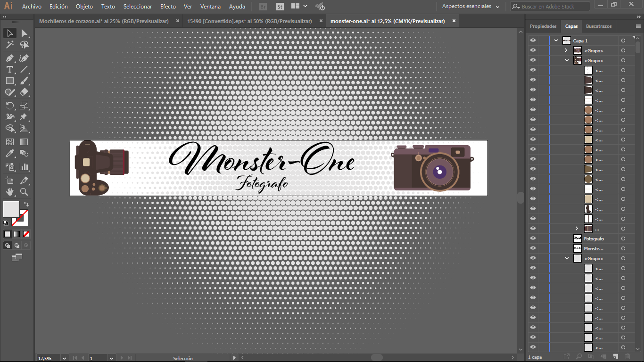The width and height of the screenshot is (644, 362).
Task: Expand the first collapsed <Grupo>
Action: pyautogui.click(x=567, y=50)
